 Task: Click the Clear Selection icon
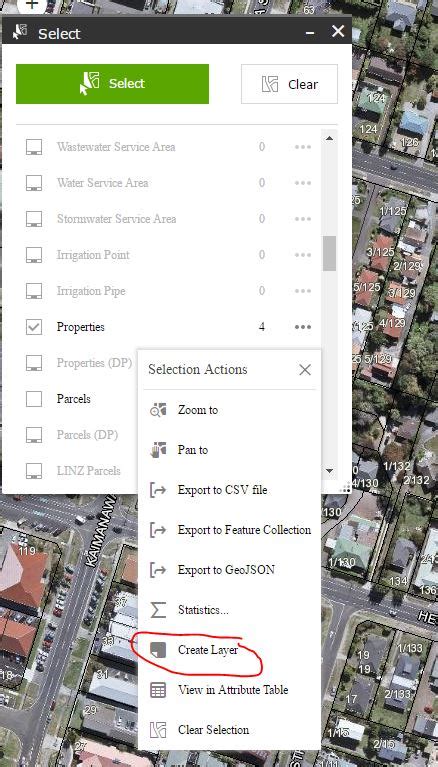(158, 730)
